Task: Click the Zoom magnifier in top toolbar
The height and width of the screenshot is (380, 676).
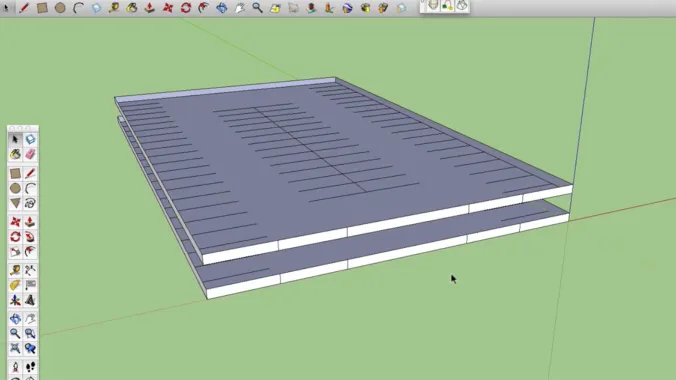Action: point(257,7)
